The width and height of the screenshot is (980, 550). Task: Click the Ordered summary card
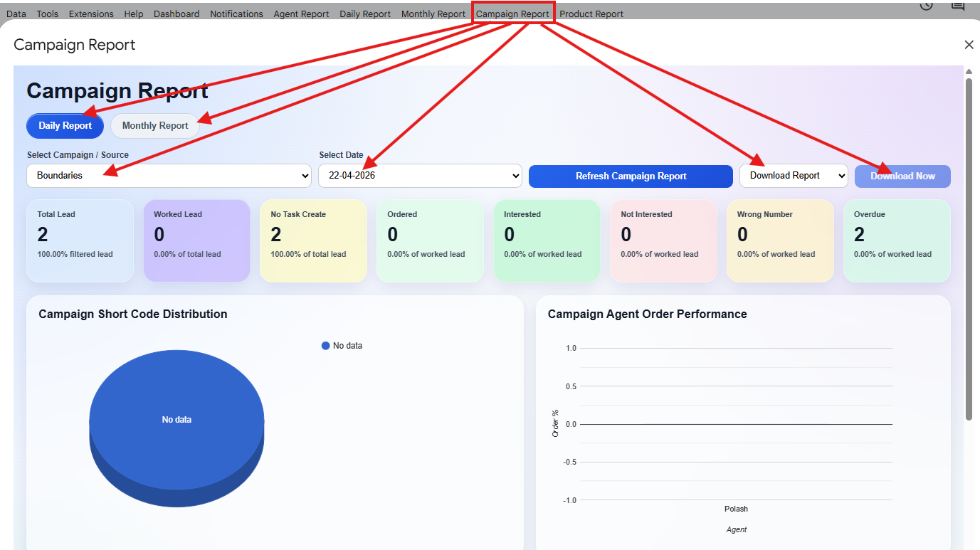coord(430,240)
